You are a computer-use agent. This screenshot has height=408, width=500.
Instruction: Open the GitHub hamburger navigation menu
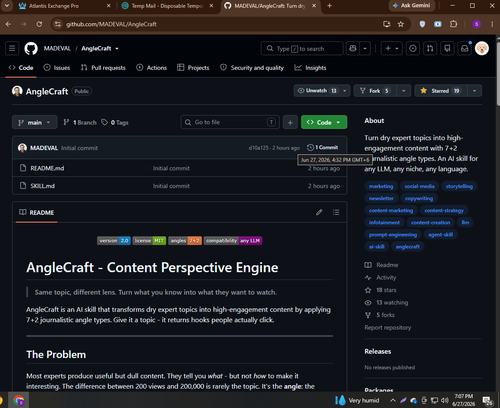12,49
